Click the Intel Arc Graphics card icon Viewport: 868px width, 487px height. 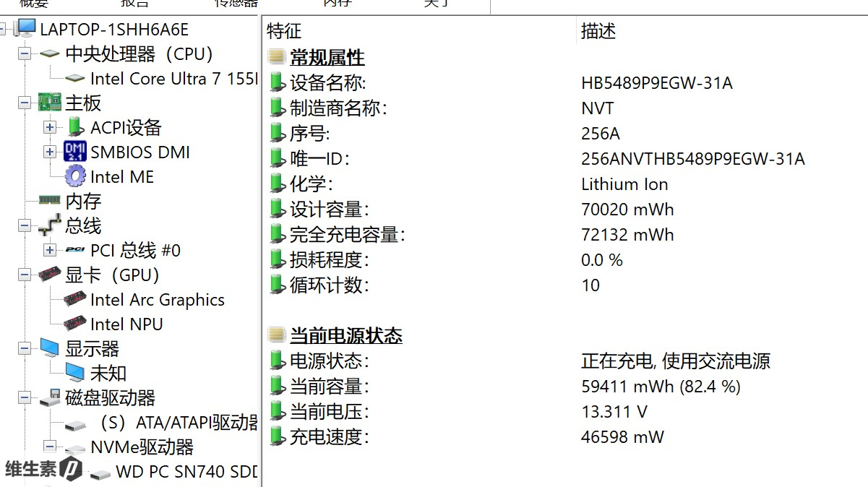(x=75, y=300)
